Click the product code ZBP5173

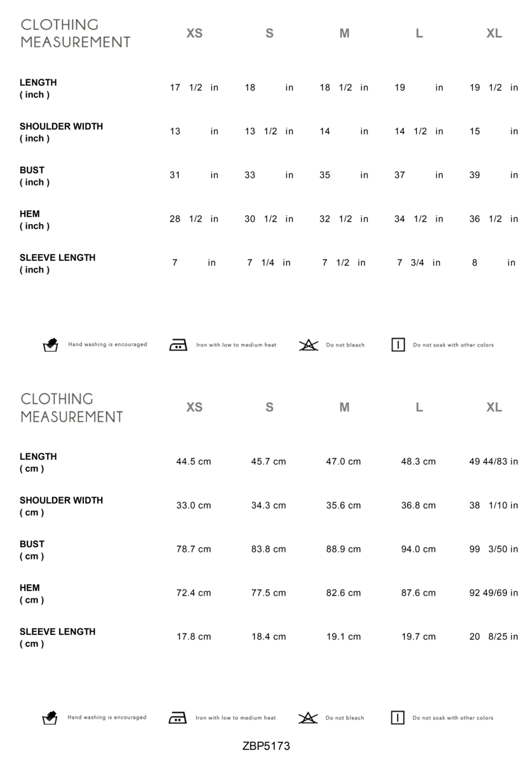pyautogui.click(x=266, y=746)
